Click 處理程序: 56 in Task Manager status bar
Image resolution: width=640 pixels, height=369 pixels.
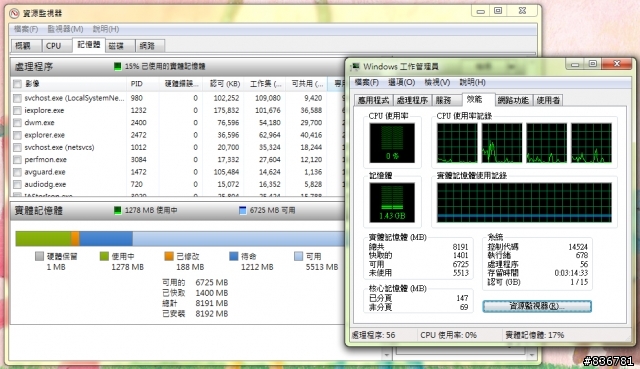pos(373,335)
